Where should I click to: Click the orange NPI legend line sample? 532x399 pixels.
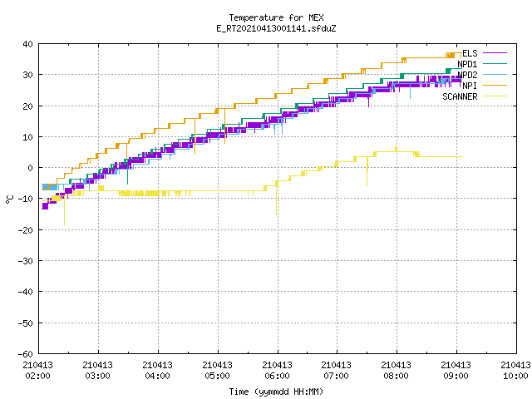pos(495,86)
